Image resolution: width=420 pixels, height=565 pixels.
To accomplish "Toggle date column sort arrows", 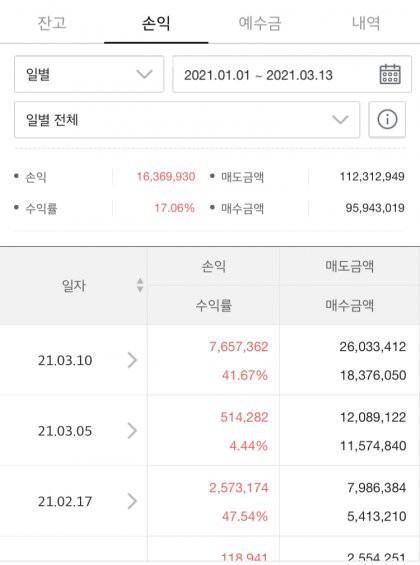I will click(140, 285).
